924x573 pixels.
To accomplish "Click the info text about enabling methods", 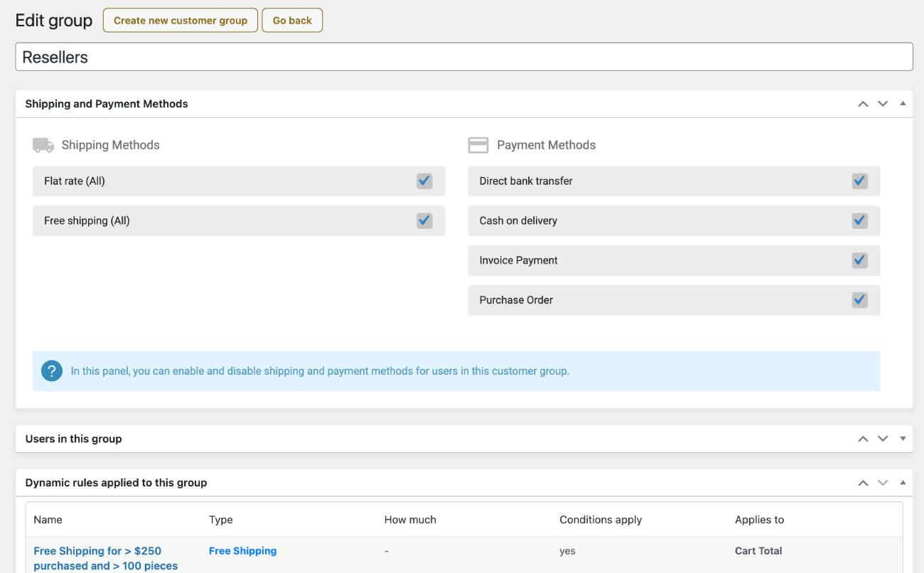I will (x=320, y=371).
